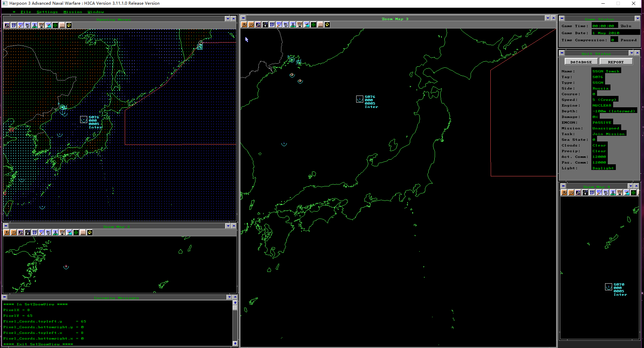The height and width of the screenshot is (348, 644).
Task: Click the navigation compass divider icon in Zoom Map 3
Action: click(x=293, y=24)
